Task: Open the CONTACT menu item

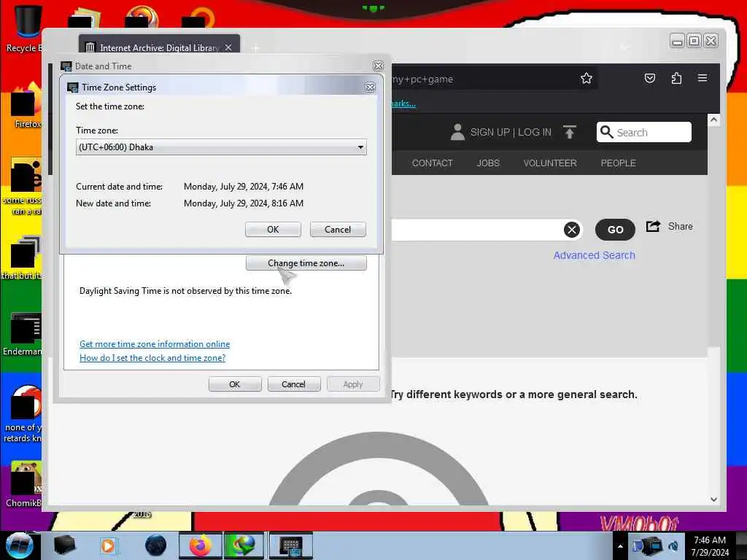Action: coord(432,163)
